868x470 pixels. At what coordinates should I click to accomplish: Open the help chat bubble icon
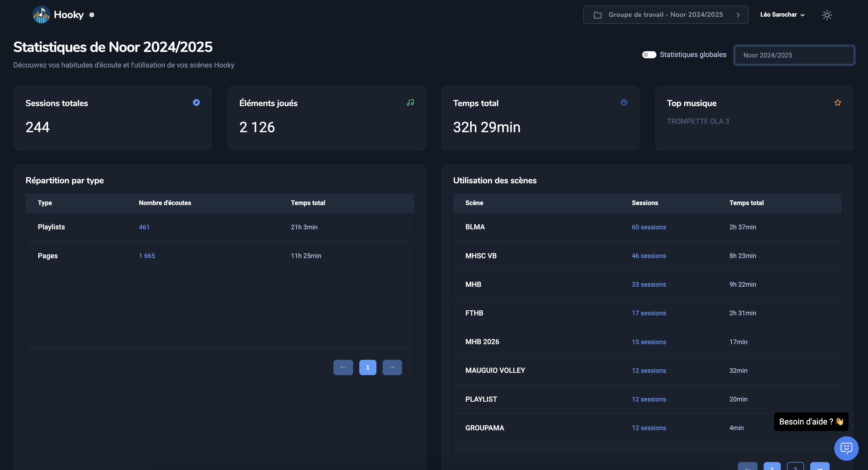point(846,448)
